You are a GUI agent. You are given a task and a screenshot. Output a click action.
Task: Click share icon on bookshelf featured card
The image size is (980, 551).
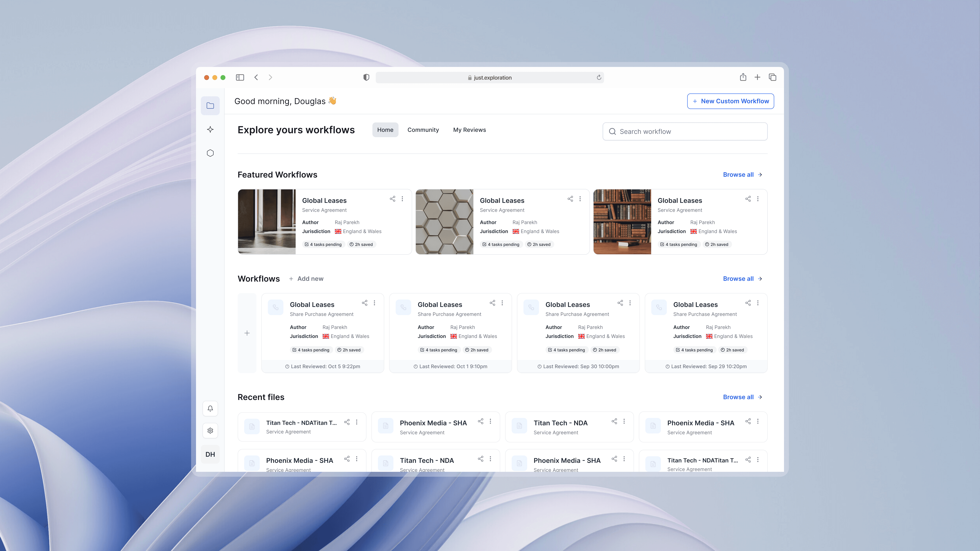(x=747, y=199)
